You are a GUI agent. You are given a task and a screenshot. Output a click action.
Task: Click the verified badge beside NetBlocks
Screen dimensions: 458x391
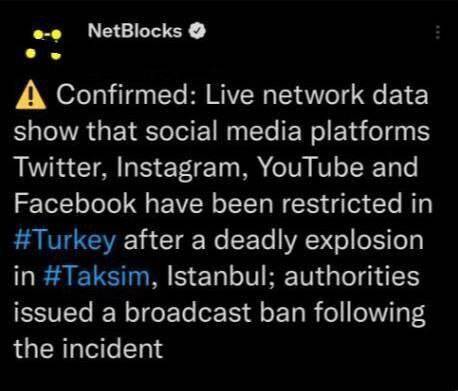(197, 31)
